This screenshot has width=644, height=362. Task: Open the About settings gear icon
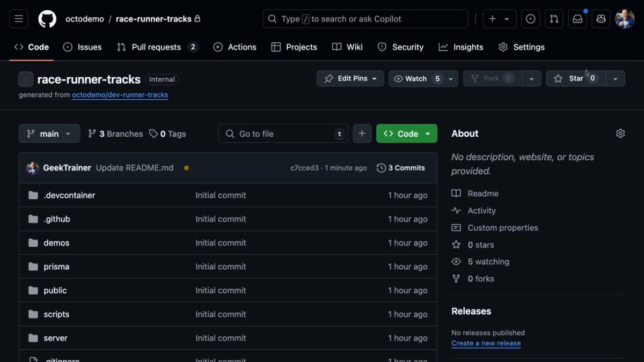click(x=620, y=134)
